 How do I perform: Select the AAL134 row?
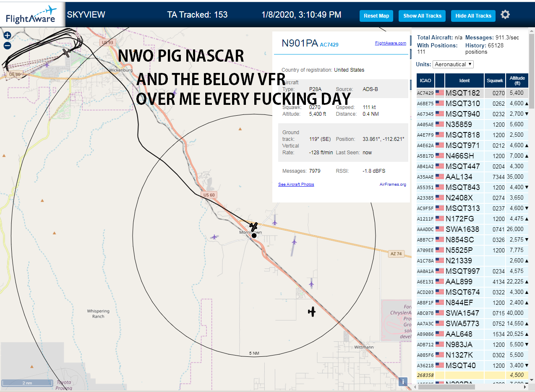click(x=472, y=177)
